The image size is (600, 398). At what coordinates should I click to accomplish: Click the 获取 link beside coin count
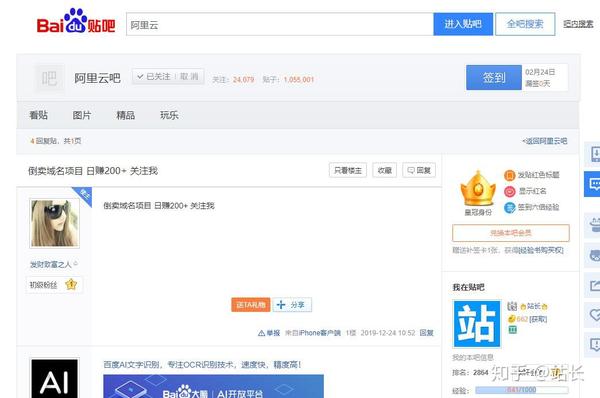(538, 319)
